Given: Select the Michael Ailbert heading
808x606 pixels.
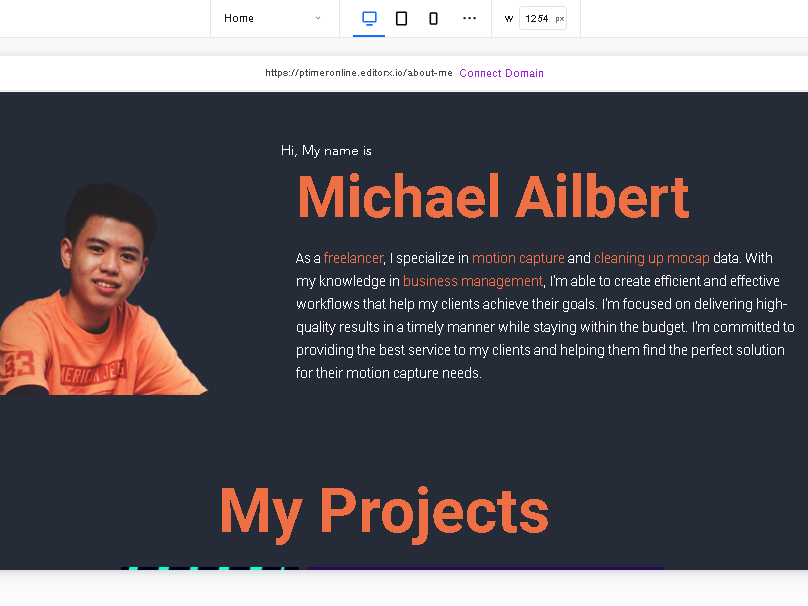Looking at the screenshot, I should pyautogui.click(x=493, y=197).
